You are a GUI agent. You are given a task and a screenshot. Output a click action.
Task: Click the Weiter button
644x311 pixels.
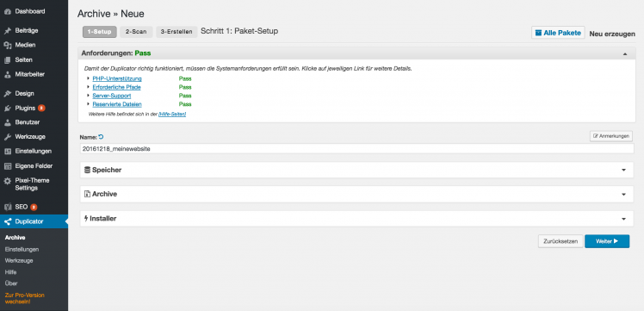(x=607, y=241)
